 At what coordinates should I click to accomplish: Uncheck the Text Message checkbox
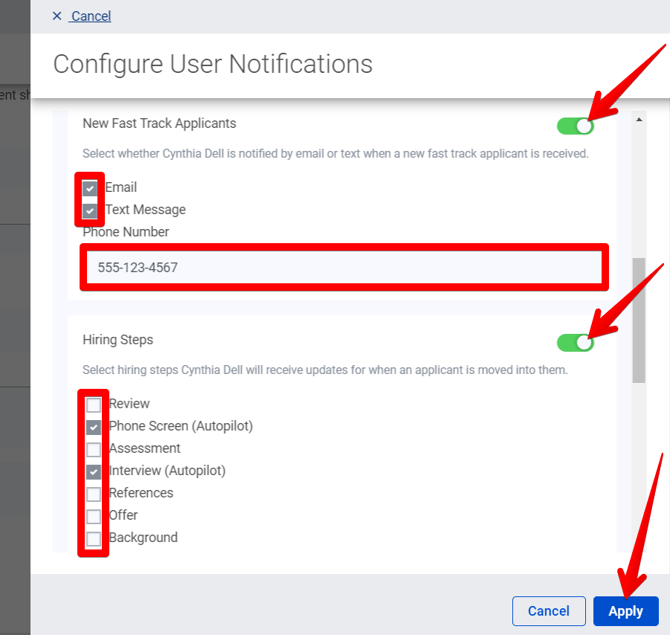(91, 210)
